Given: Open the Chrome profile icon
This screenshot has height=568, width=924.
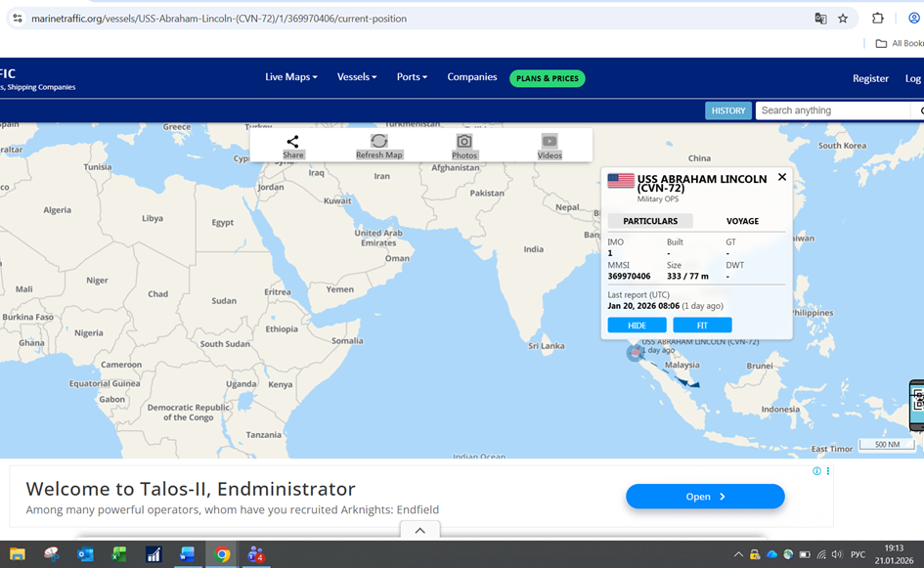Looking at the screenshot, I should pos(914,19).
